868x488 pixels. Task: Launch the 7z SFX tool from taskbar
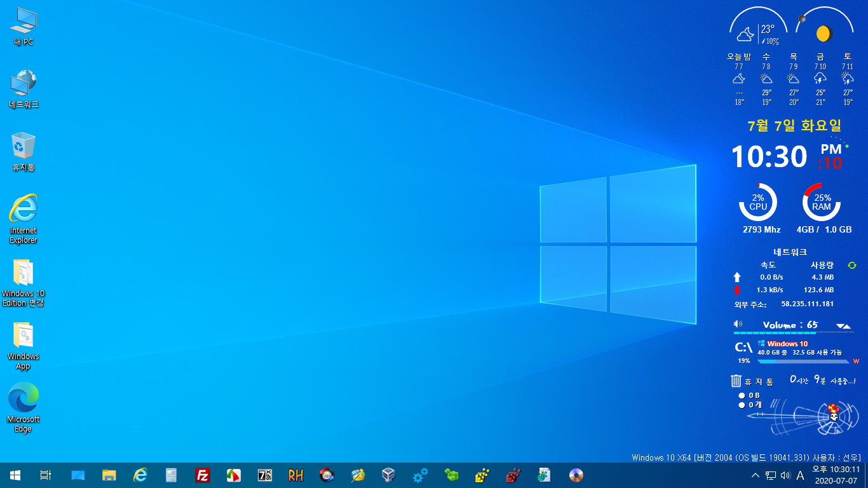coord(265,475)
